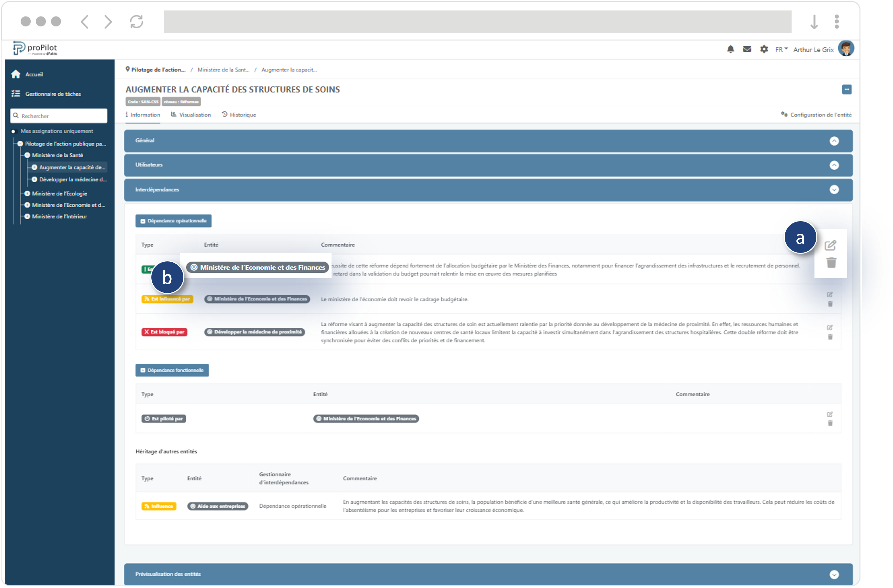Image resolution: width=893 pixels, height=588 pixels.
Task: Open the FR language dropdown
Action: click(781, 49)
